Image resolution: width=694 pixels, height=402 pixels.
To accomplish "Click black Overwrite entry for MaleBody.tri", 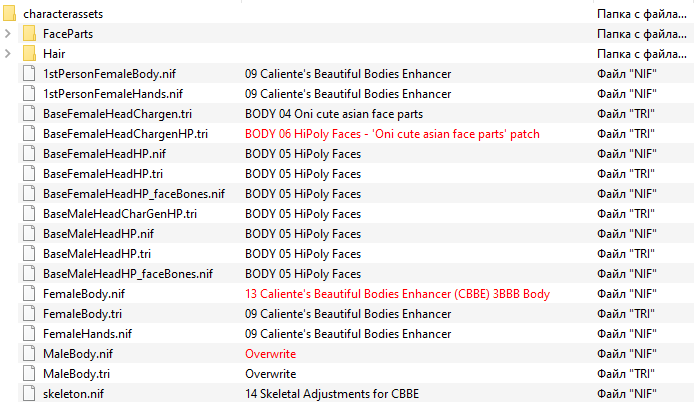I will [270, 374].
